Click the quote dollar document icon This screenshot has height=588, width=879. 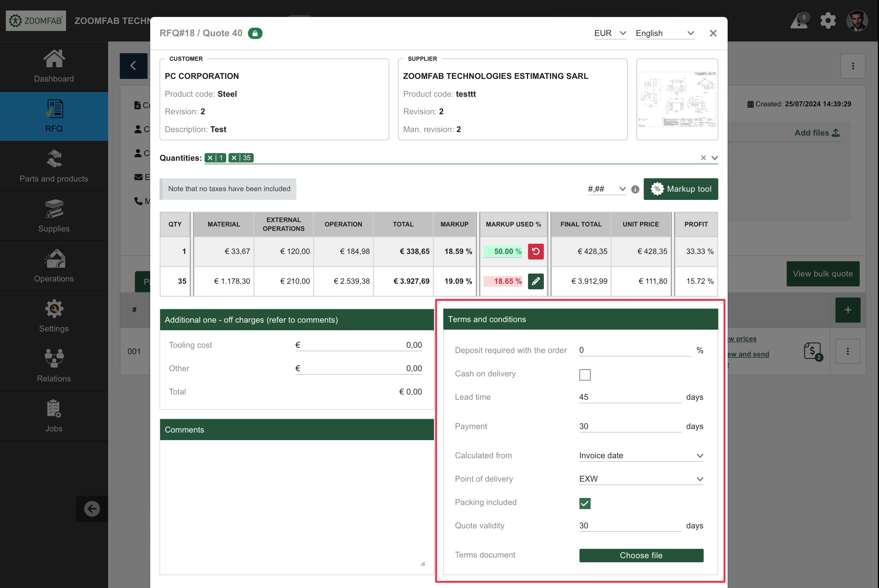(812, 351)
